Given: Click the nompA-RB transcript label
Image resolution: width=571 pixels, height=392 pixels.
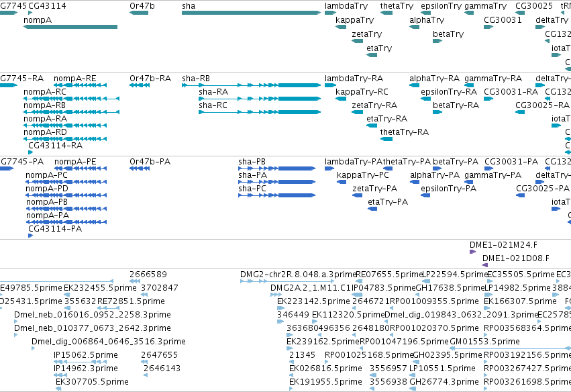Looking at the screenshot, I should tap(44, 105).
